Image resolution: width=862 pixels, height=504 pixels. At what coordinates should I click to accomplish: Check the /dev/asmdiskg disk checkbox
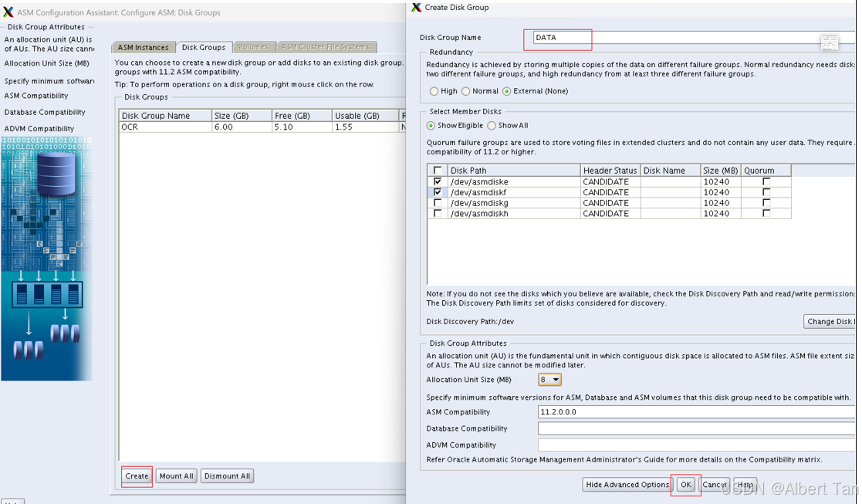pos(438,203)
